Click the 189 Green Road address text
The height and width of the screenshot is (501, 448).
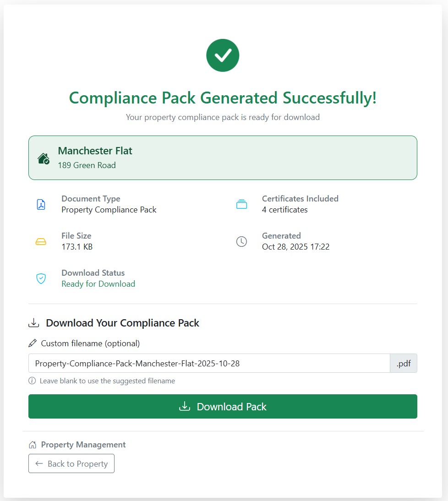87,165
